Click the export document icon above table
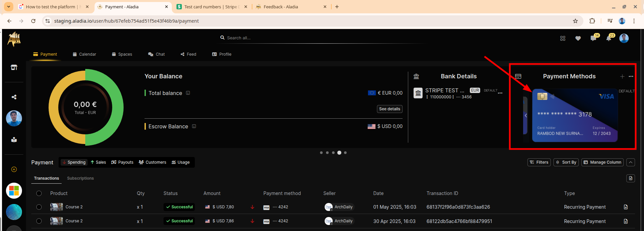The image size is (644, 231). tap(631, 178)
